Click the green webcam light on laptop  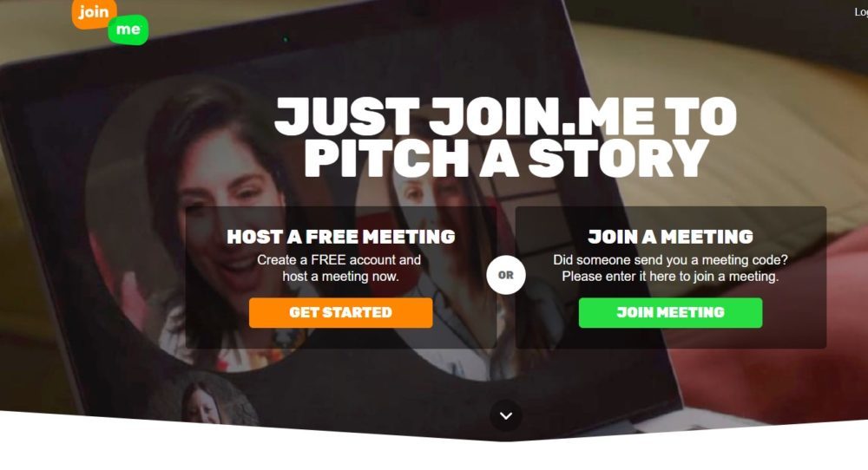point(286,39)
